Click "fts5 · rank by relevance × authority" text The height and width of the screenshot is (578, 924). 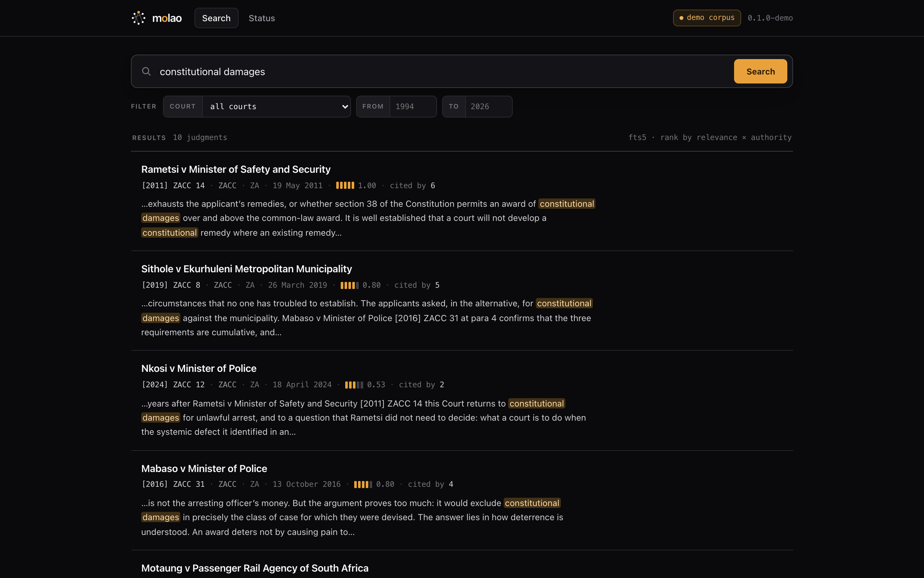(x=710, y=137)
